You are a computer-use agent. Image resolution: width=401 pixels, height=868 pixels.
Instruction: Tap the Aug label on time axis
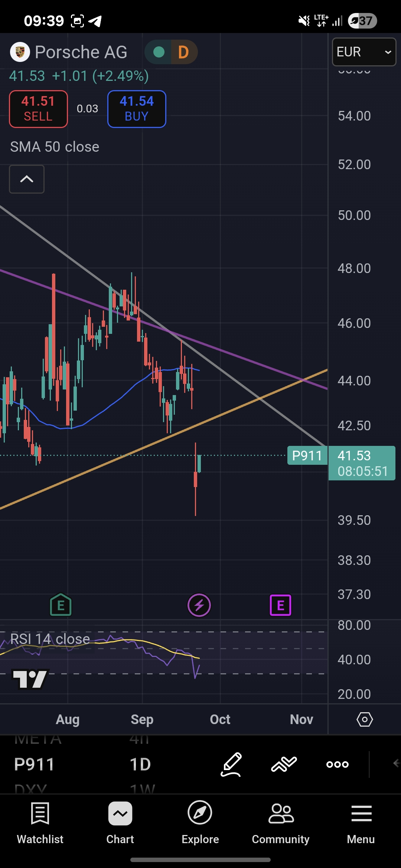point(68,720)
